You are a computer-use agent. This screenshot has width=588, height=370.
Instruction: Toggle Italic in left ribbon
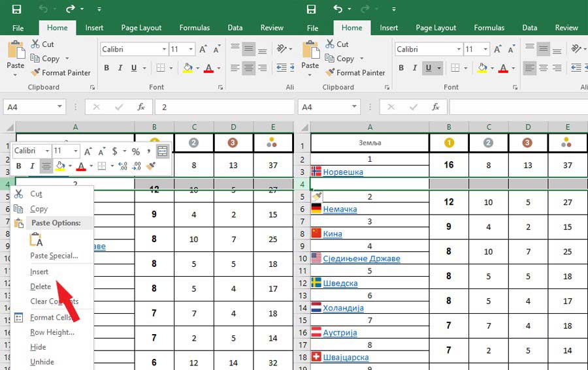[x=120, y=68]
